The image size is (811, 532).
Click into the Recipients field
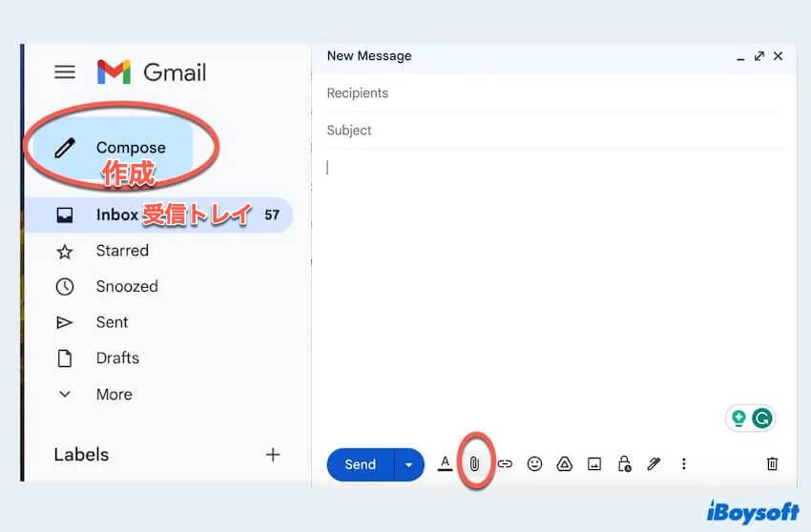[553, 93]
